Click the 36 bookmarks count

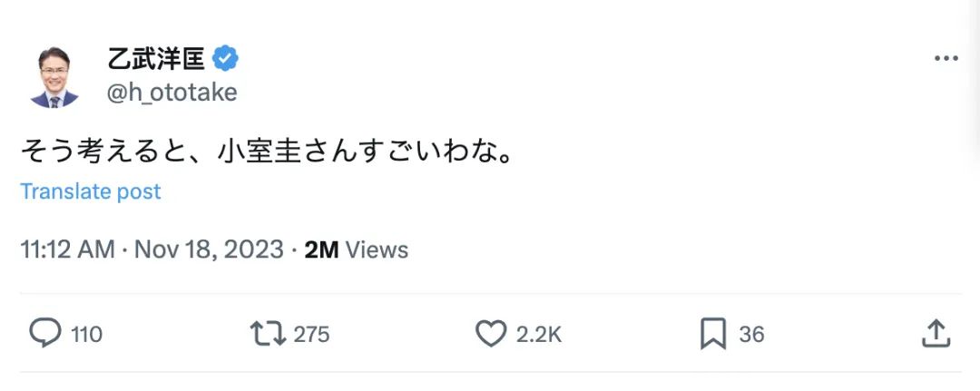(751, 335)
